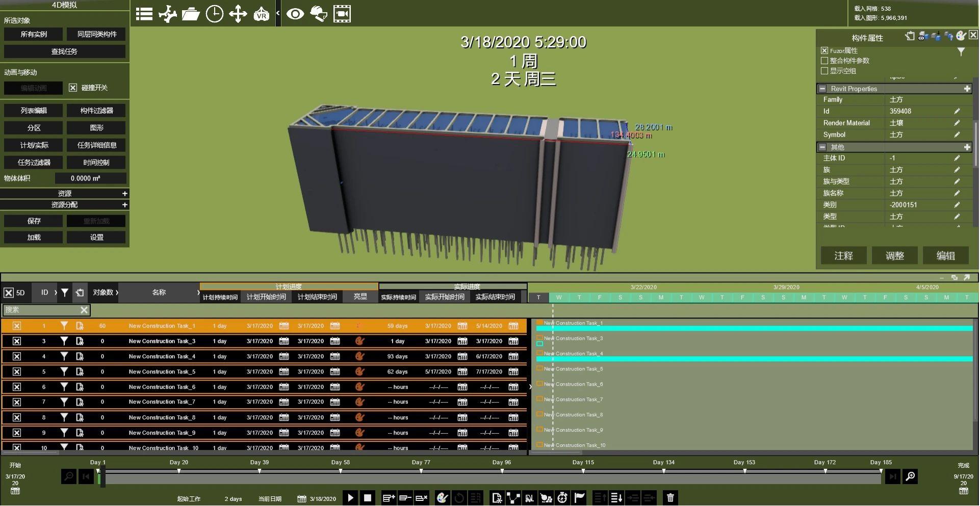
Task: Click the 所有实例 button
Action: [34, 34]
